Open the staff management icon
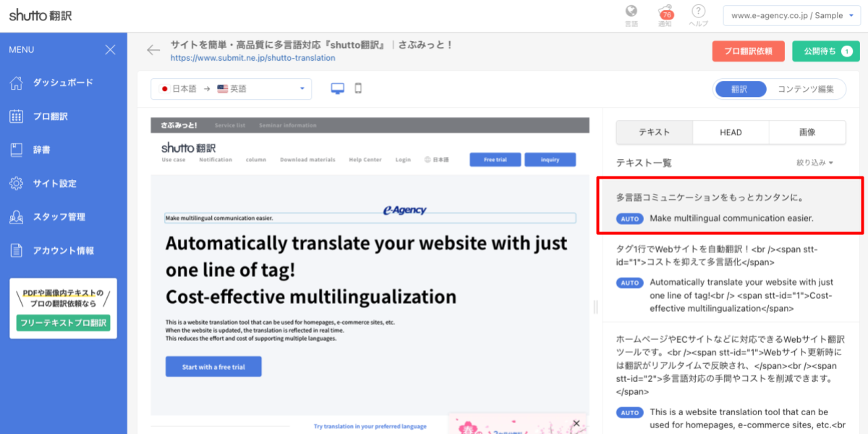This screenshot has width=868, height=434. 17,217
